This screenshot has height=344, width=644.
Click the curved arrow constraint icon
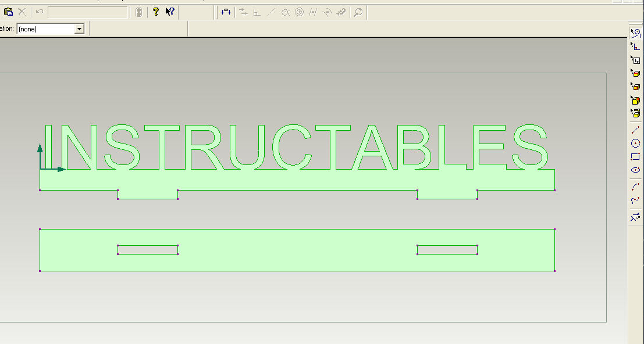(327, 12)
